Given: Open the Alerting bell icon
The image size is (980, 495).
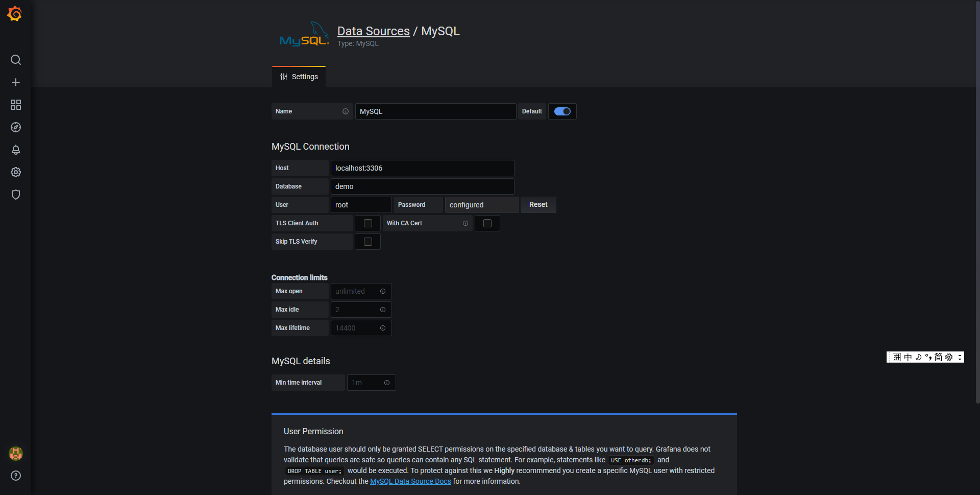Looking at the screenshot, I should (16, 150).
